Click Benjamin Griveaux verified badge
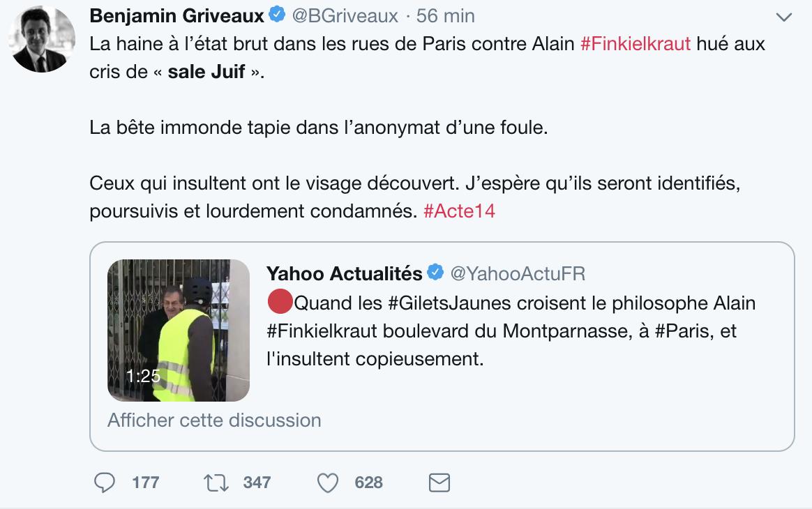The width and height of the screenshot is (812, 509). (277, 15)
